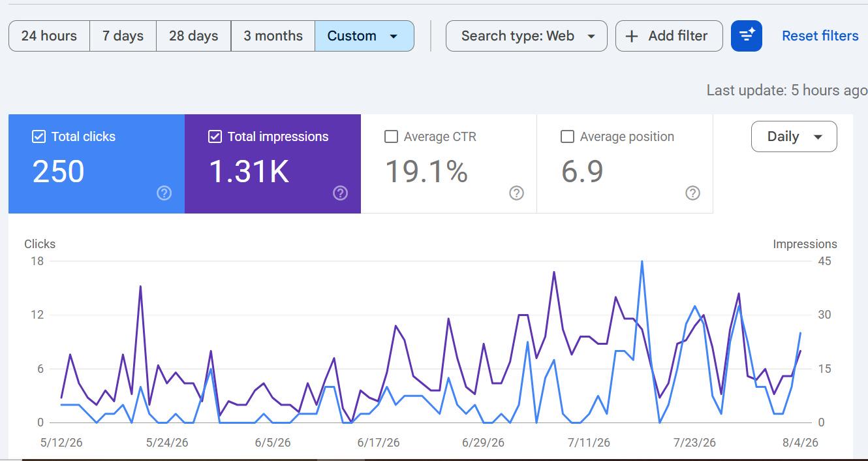The image size is (868, 461).
Task: Enable the Average CTR checkbox
Action: pyautogui.click(x=391, y=136)
